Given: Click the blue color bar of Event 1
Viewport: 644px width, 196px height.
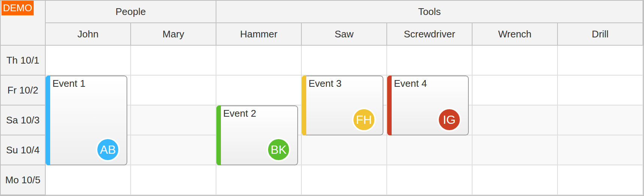Looking at the screenshot, I should (x=48, y=120).
